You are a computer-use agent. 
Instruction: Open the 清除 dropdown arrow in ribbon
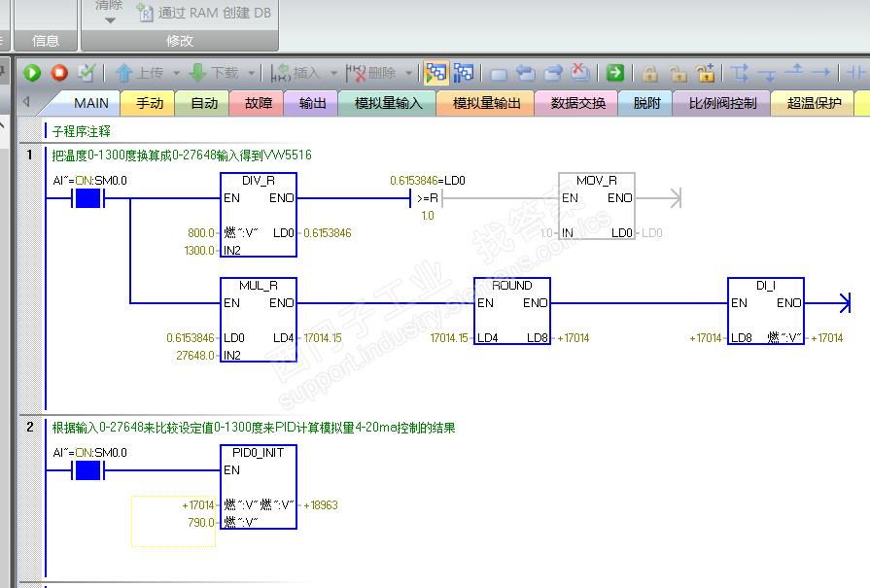pyautogui.click(x=110, y=20)
